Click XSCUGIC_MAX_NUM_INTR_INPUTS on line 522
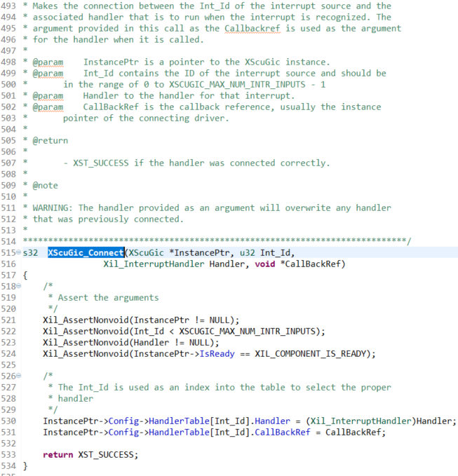The height and width of the screenshot is (476, 458). (x=247, y=331)
